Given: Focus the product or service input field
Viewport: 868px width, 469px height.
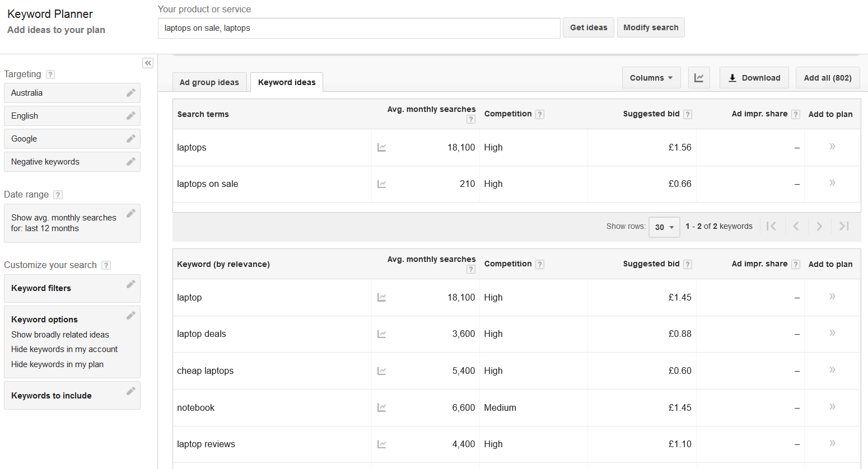Looking at the screenshot, I should (359, 28).
